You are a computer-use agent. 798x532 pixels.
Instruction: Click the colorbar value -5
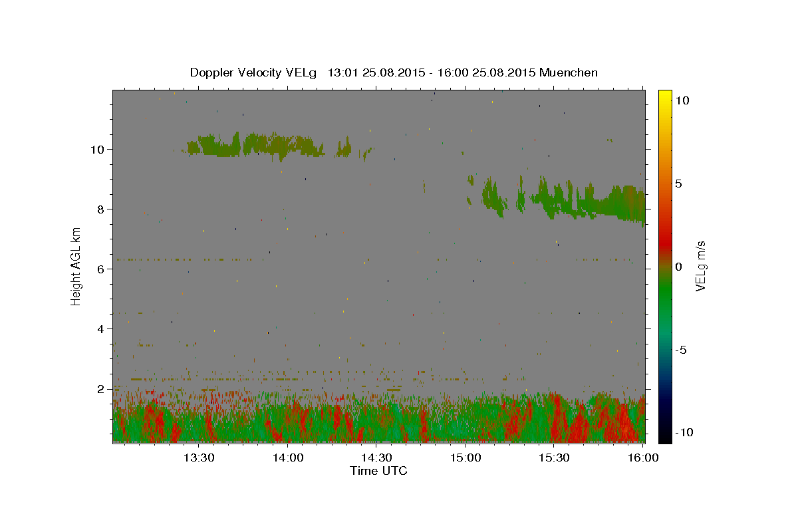(x=681, y=350)
